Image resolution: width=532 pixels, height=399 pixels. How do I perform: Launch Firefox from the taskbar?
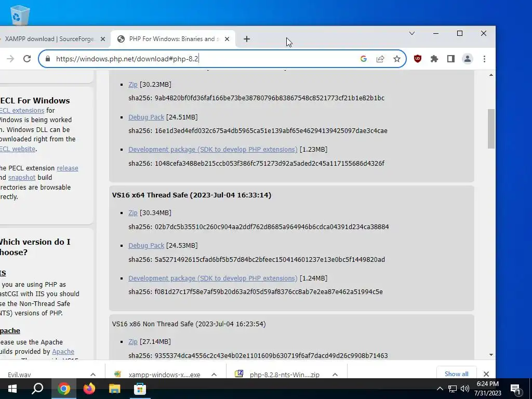pyautogui.click(x=89, y=389)
